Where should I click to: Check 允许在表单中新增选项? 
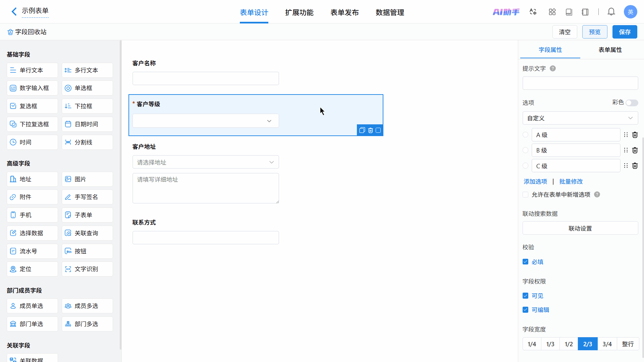click(525, 195)
